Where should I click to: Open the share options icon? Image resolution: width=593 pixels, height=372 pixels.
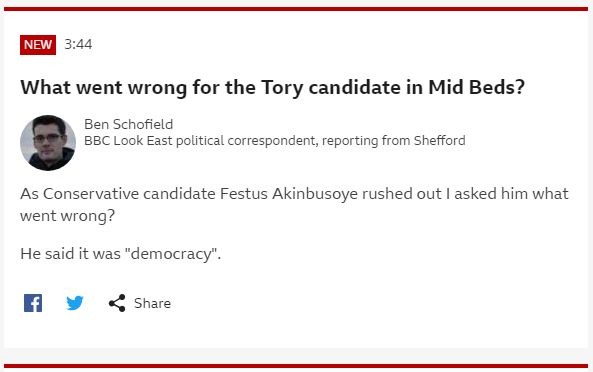117,303
